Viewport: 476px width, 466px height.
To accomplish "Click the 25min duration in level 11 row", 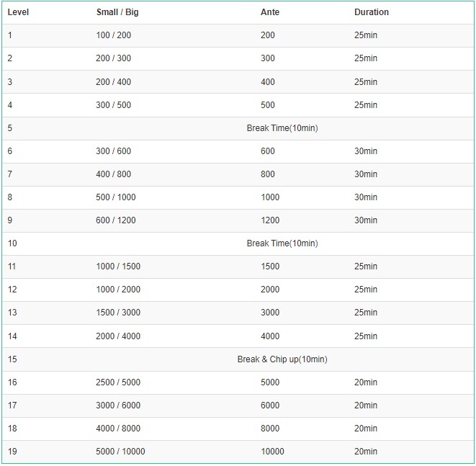I will 366,266.
